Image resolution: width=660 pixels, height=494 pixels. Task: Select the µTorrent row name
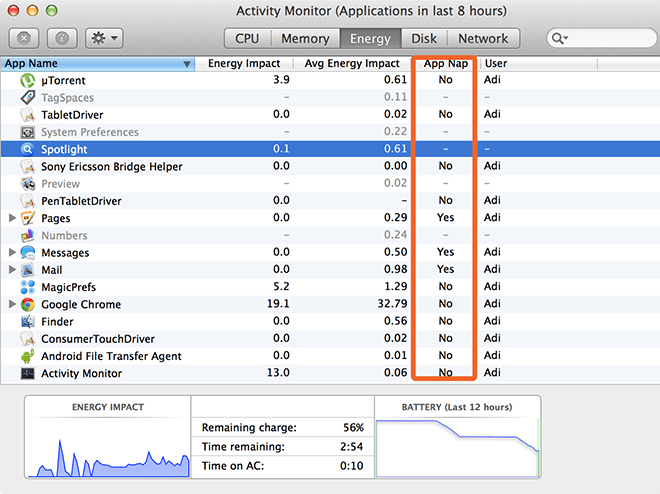tap(63, 80)
